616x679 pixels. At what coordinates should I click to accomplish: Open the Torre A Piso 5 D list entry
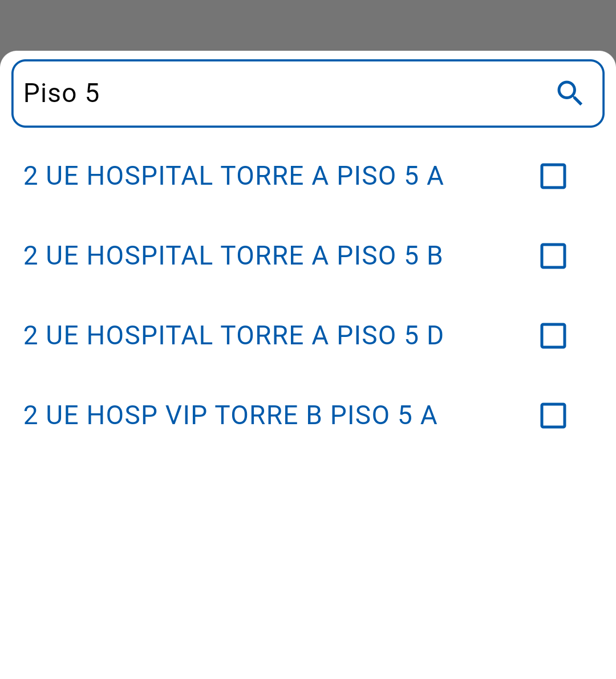point(233,336)
